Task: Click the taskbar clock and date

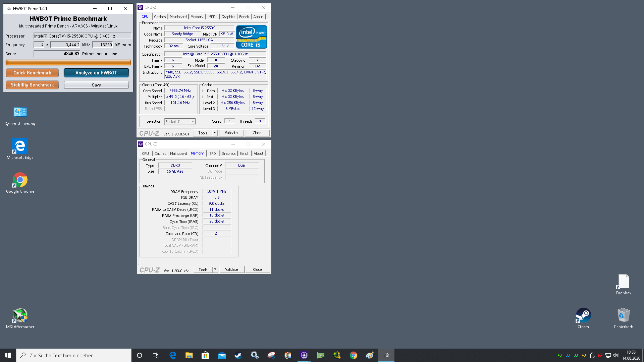Action: click(x=631, y=355)
